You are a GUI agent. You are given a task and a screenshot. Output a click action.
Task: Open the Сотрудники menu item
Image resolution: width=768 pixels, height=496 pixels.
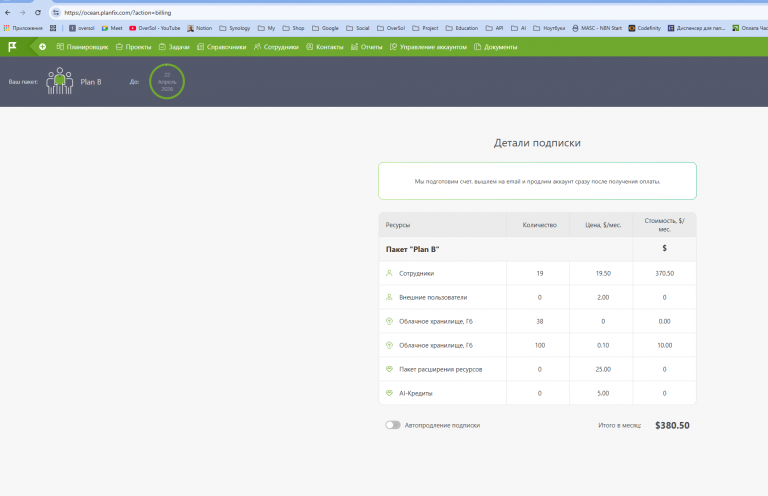coord(276,47)
